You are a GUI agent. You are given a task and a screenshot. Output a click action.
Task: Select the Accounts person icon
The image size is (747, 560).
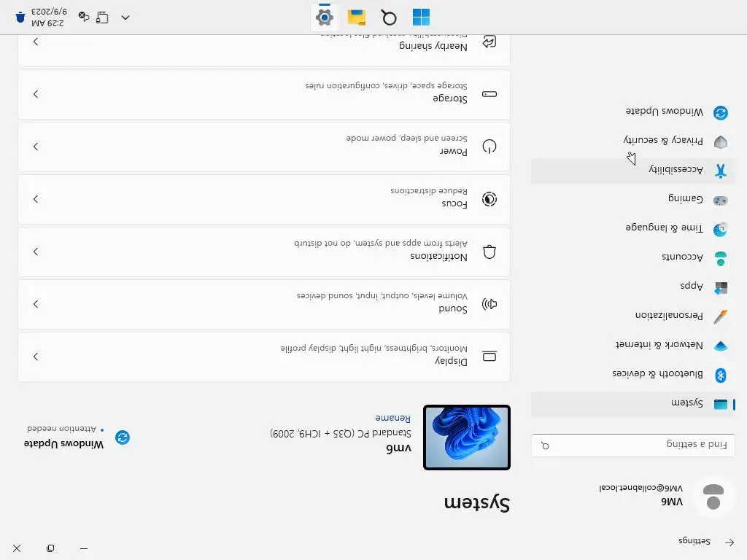720,259
